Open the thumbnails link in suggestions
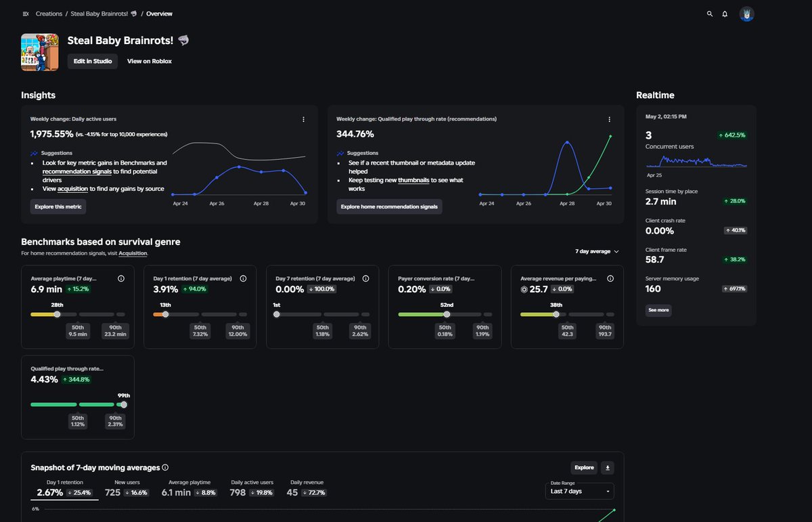The image size is (812, 522). pyautogui.click(x=413, y=180)
